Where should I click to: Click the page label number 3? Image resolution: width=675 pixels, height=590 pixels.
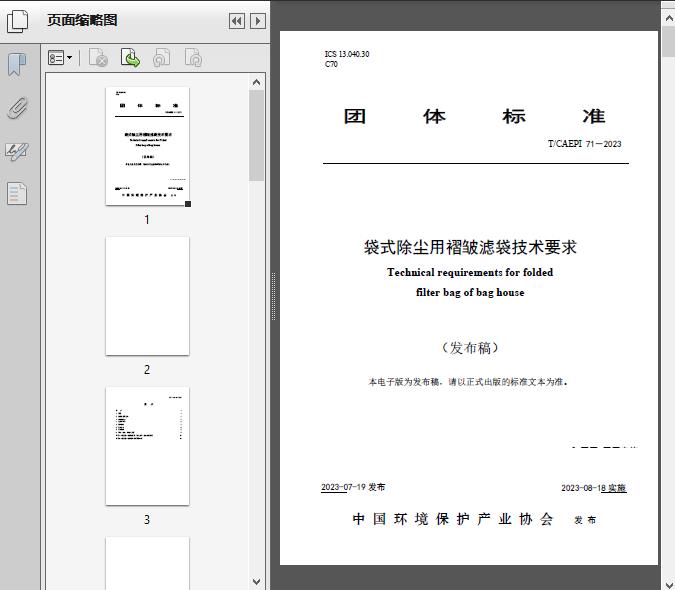(147, 520)
